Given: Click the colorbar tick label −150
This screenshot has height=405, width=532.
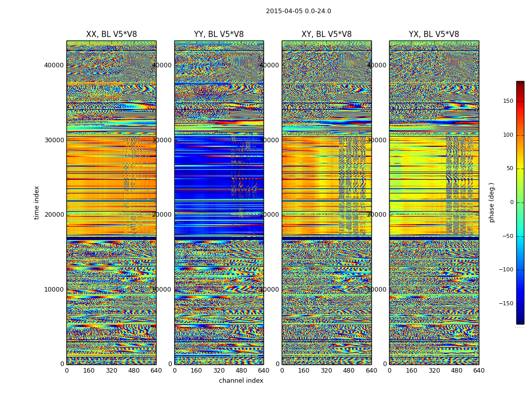Looking at the screenshot, I should coord(506,304).
